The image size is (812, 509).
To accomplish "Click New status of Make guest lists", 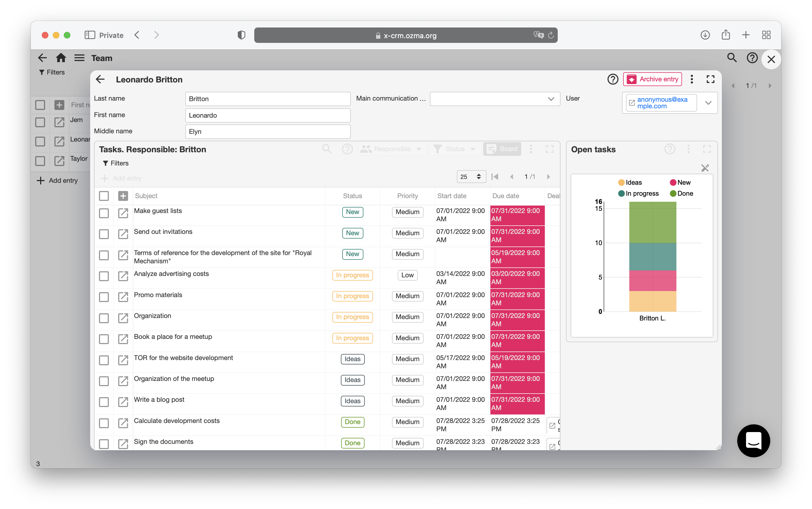I will click(352, 212).
